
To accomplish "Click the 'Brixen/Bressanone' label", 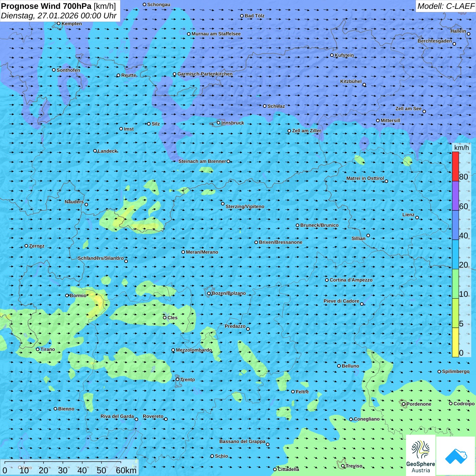I will [x=280, y=242].
